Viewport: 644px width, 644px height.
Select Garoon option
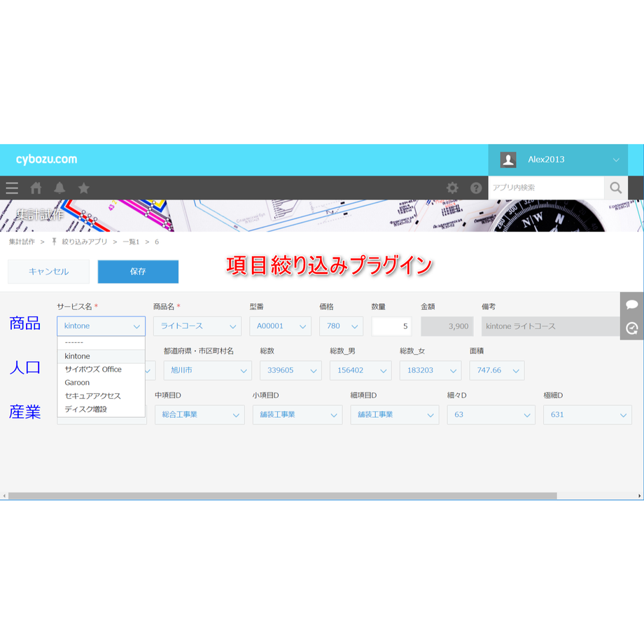(x=101, y=382)
